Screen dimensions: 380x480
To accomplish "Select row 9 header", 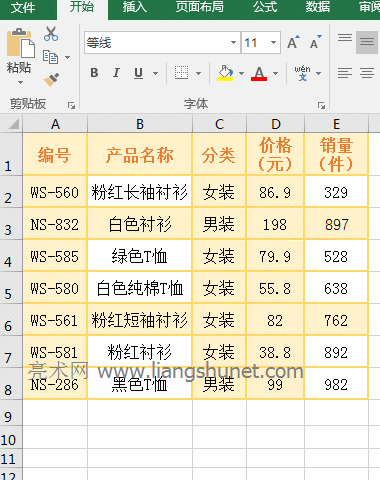I will [x=11, y=413].
